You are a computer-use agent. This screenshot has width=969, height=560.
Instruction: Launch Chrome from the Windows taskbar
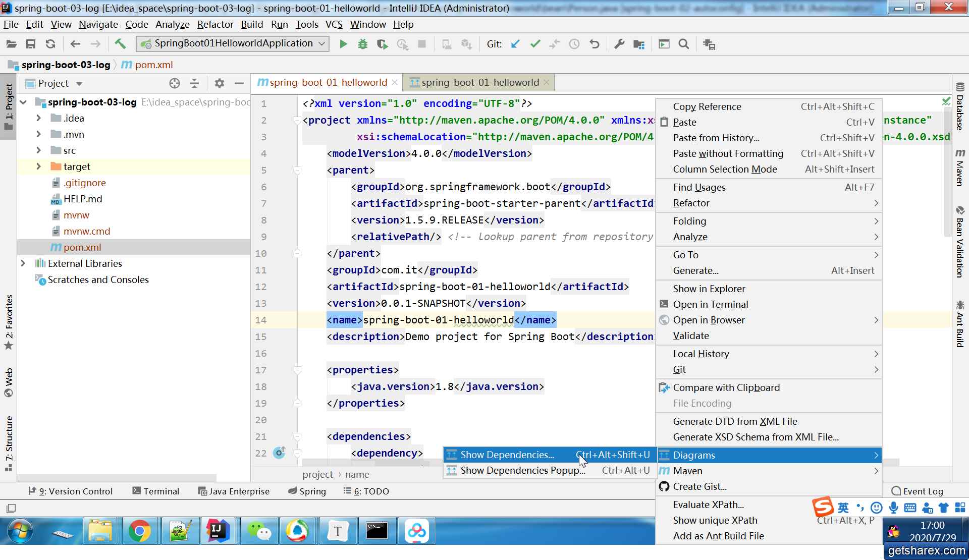[x=139, y=531]
